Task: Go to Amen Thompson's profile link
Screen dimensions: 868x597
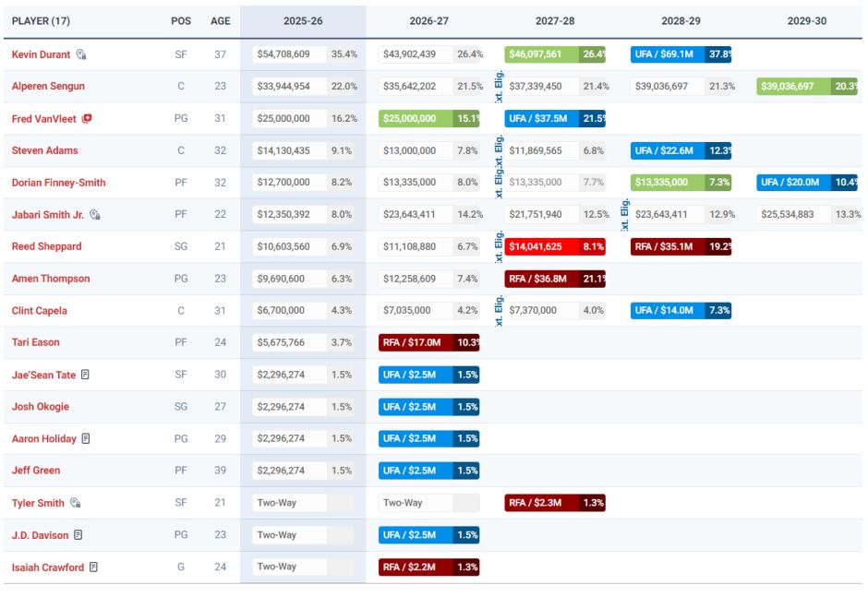Action: [x=51, y=279]
